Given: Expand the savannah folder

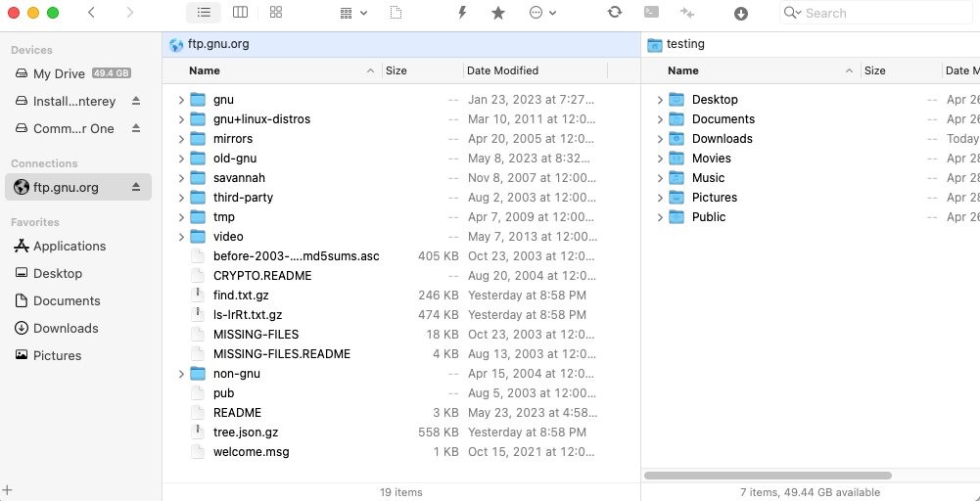Looking at the screenshot, I should (181, 178).
